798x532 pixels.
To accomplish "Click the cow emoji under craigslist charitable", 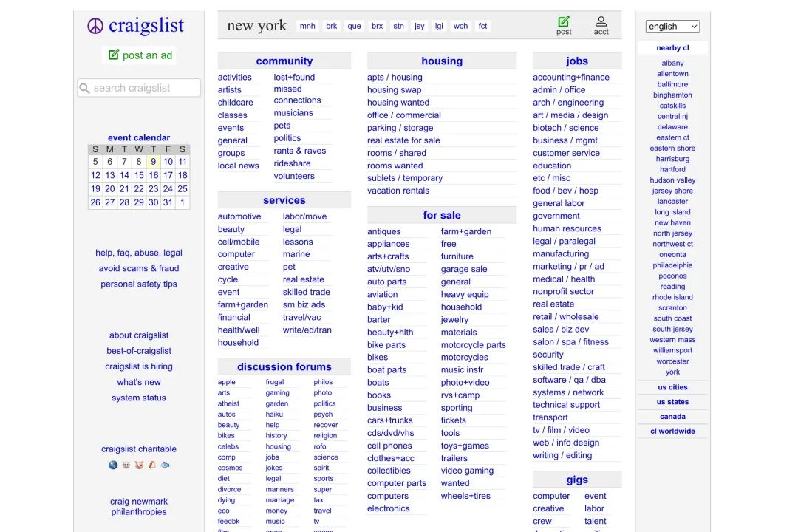I will click(126, 465).
